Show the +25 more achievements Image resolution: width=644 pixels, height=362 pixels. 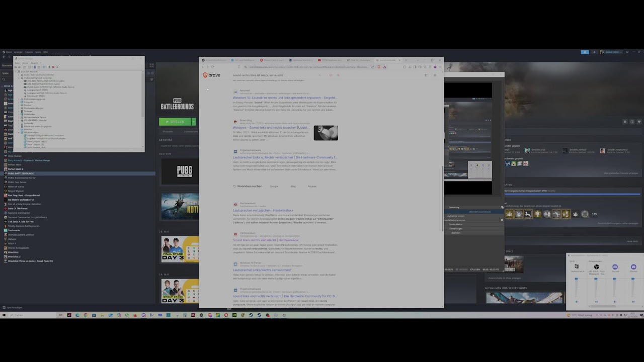tap(594, 214)
